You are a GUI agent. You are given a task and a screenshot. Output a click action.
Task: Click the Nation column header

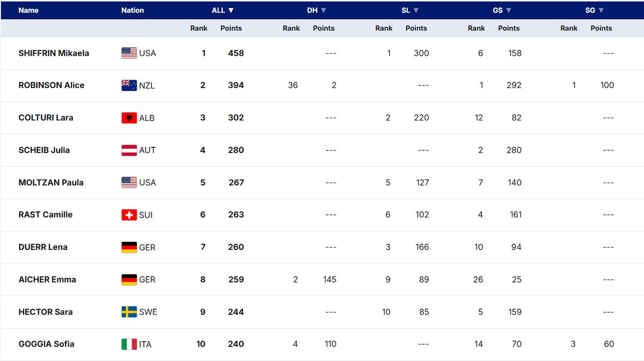[133, 10]
